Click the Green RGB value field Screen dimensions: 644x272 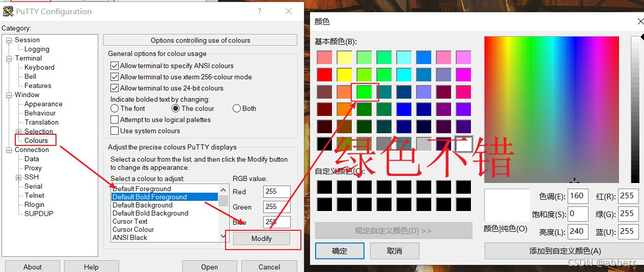click(x=277, y=207)
